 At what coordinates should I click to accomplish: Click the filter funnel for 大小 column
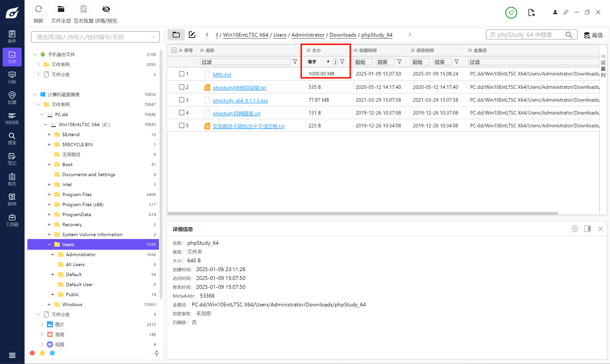tap(342, 62)
